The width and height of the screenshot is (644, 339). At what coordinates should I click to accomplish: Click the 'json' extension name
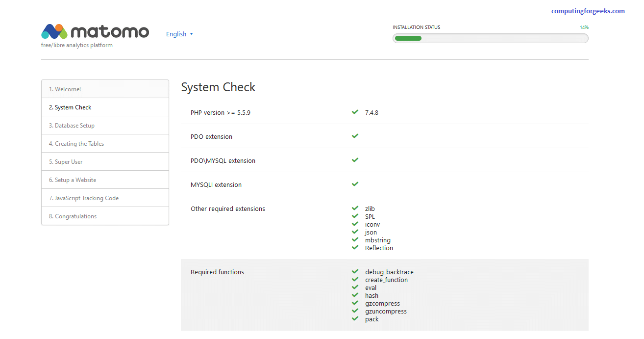[371, 233]
